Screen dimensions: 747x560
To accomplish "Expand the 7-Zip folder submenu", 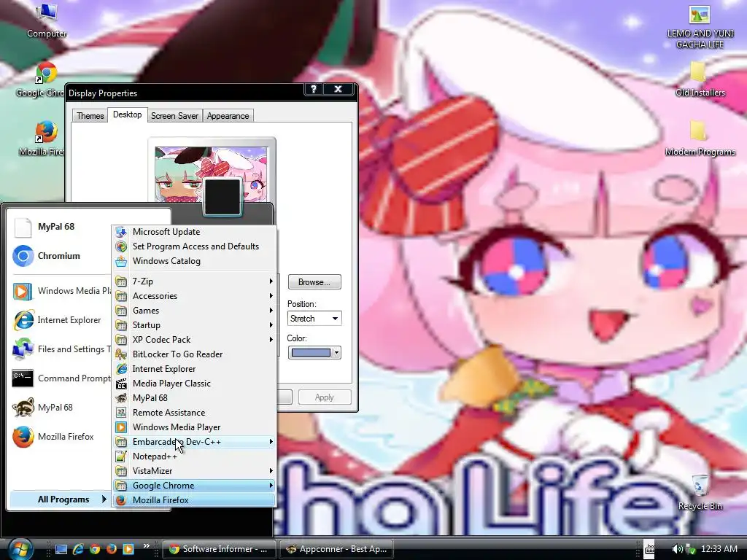I will (x=194, y=281).
